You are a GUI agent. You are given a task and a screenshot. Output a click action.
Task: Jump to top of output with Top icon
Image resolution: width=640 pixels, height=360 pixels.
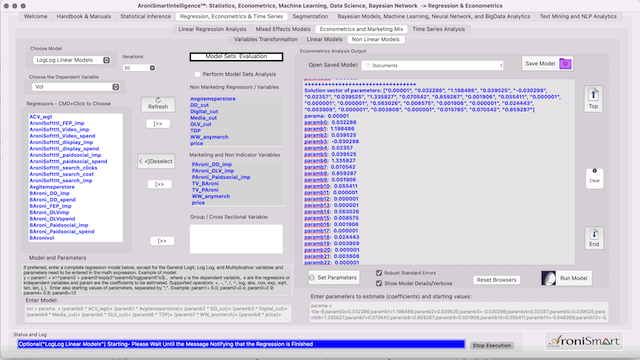pyautogui.click(x=593, y=99)
